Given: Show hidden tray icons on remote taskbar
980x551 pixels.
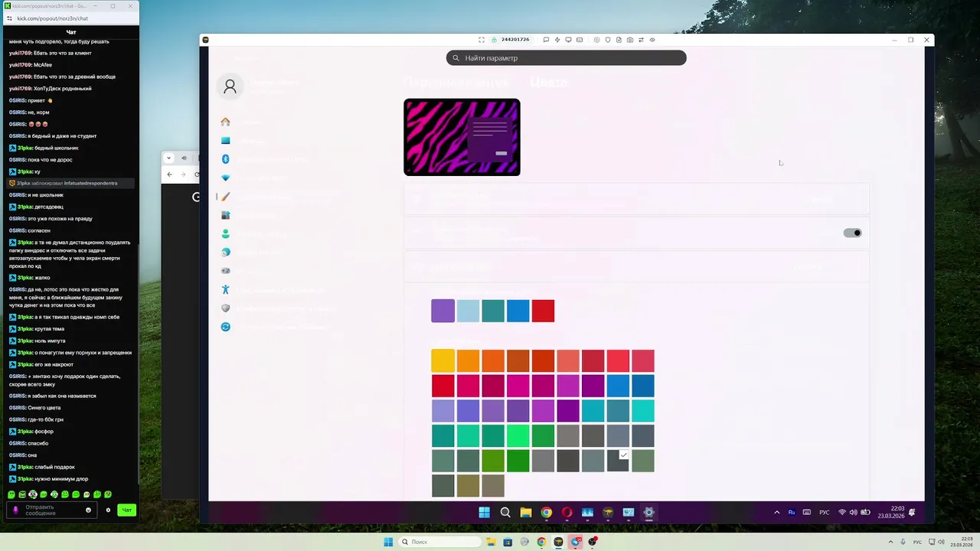Looking at the screenshot, I should pos(777,513).
